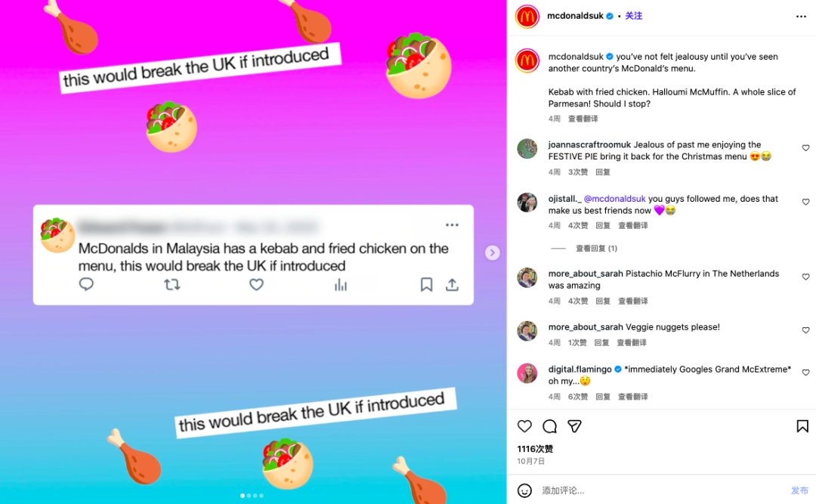Focus the 添加评论 comment input field
This screenshot has height=504, width=816.
coord(661,490)
